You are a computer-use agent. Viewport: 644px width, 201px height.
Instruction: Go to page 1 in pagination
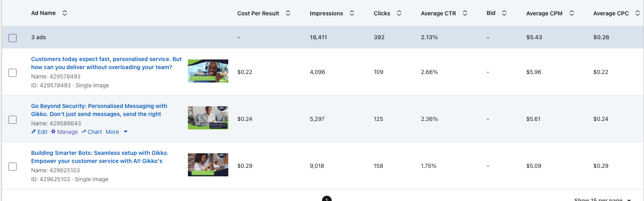[326, 199]
